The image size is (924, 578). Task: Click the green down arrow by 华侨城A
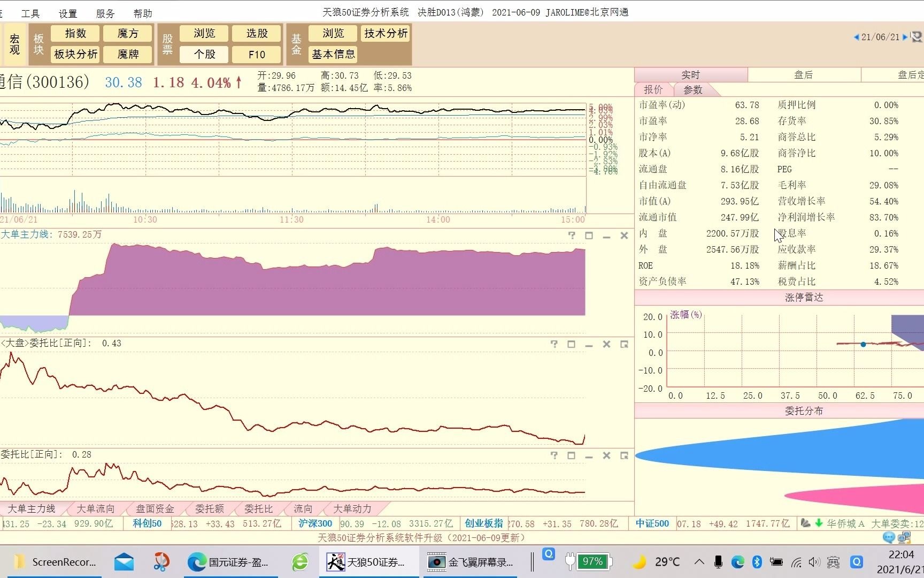[x=818, y=523]
